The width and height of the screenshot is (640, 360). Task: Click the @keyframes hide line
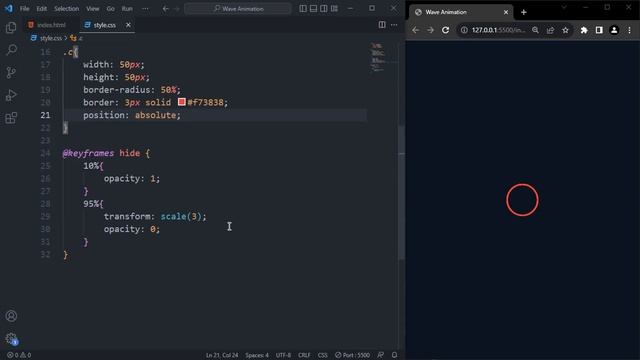pos(106,153)
